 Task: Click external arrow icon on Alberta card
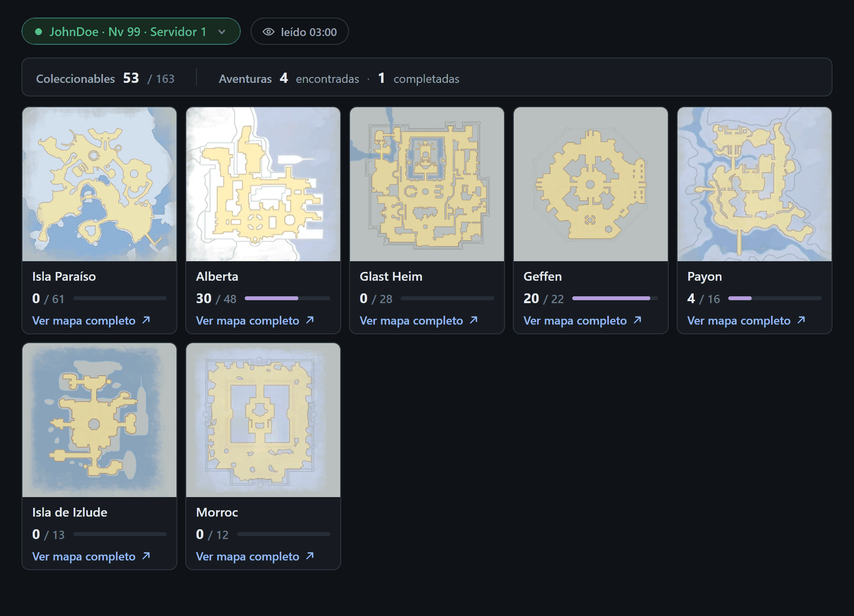[x=310, y=320]
